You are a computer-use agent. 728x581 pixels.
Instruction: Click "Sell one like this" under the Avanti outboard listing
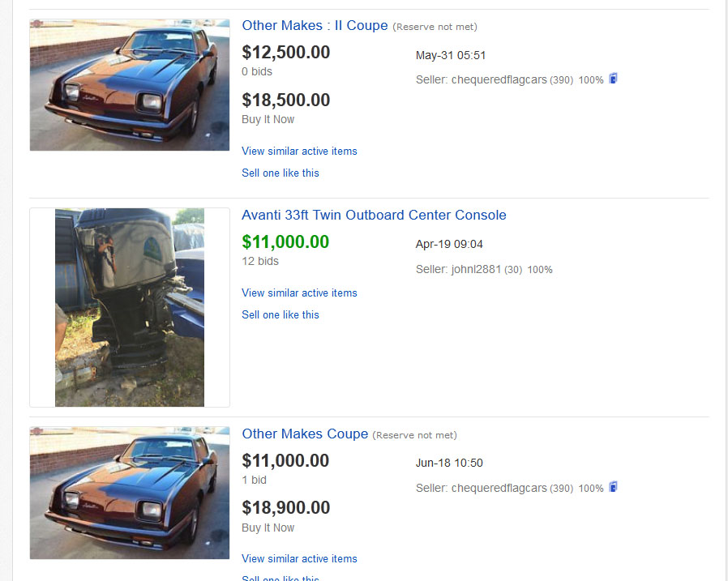coord(280,315)
